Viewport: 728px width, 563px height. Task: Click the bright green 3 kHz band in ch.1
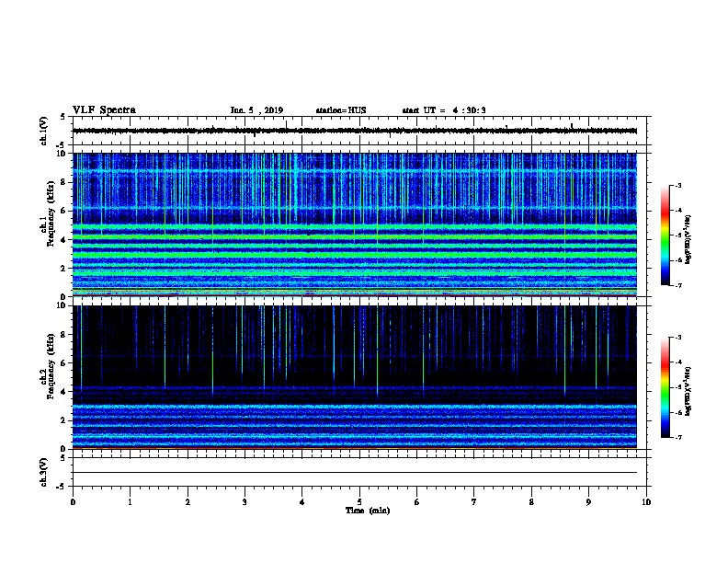(355, 255)
